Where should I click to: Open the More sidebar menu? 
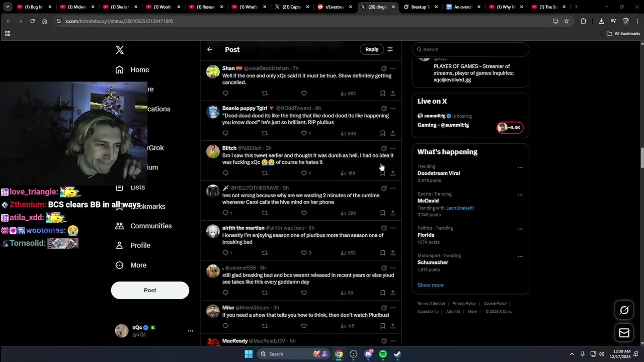point(131,265)
